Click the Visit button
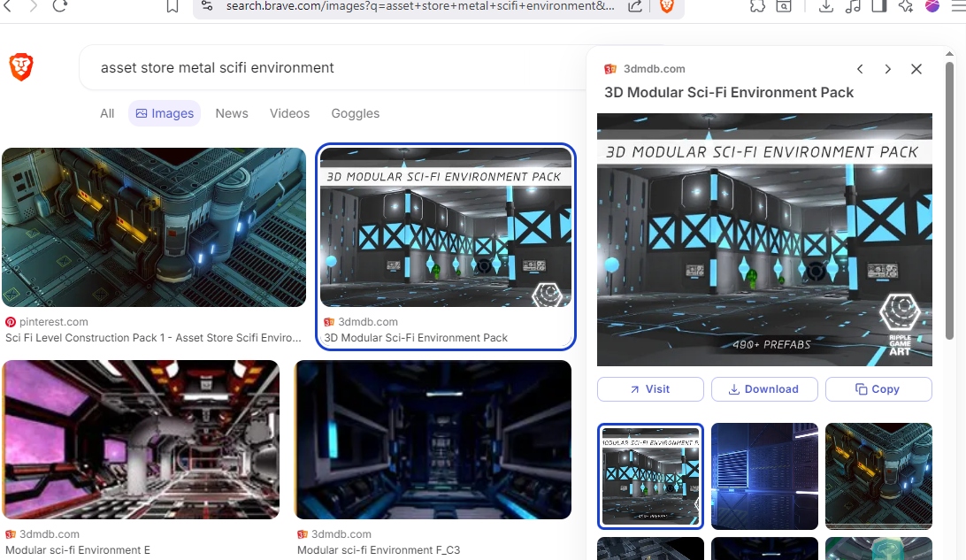Screen dimensions: 966x560 [x=650, y=389]
